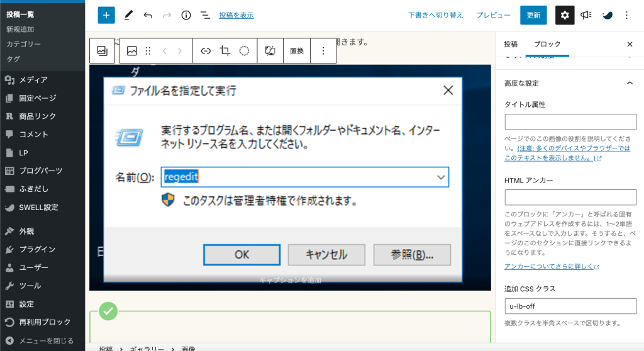Open 新規追加 in the sidebar

tap(20, 29)
